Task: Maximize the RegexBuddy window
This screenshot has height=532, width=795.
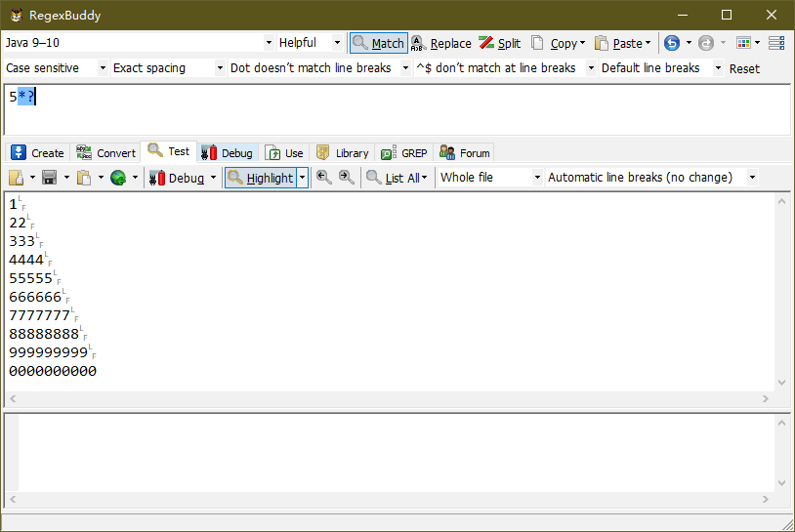Action: coord(727,15)
